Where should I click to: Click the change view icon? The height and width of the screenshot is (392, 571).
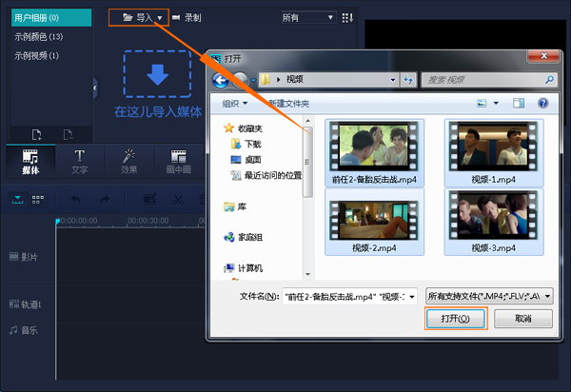[x=482, y=104]
